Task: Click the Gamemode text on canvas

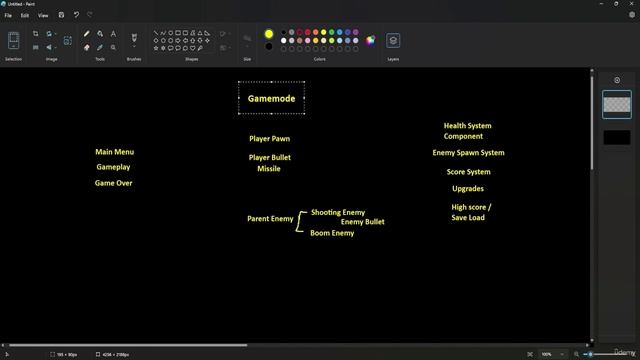Action: (x=271, y=98)
